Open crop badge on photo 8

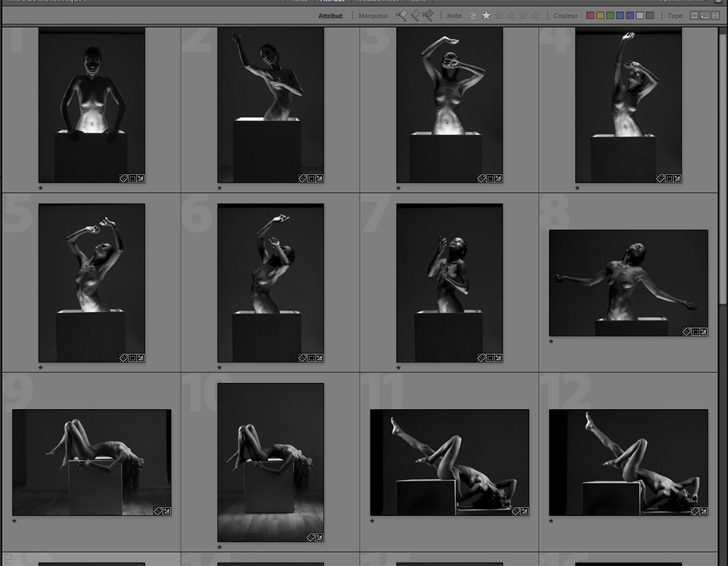tap(695, 331)
